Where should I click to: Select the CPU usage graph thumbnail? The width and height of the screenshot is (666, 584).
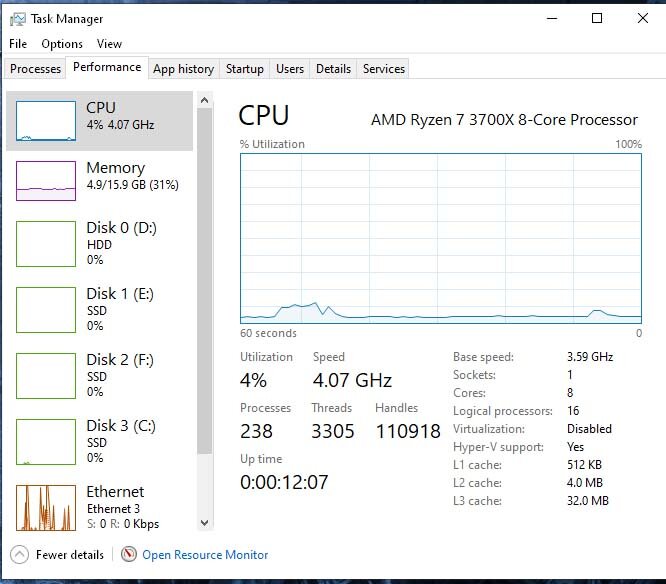coord(46,121)
